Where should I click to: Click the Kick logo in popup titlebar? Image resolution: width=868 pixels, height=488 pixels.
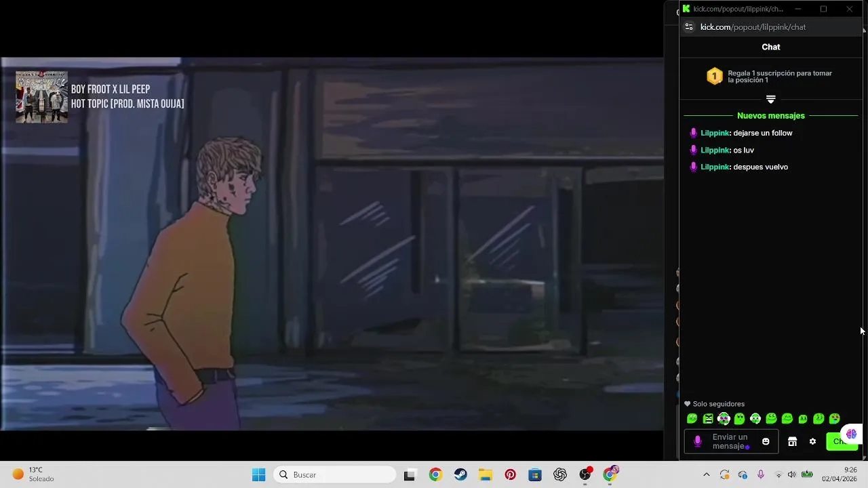click(x=686, y=9)
